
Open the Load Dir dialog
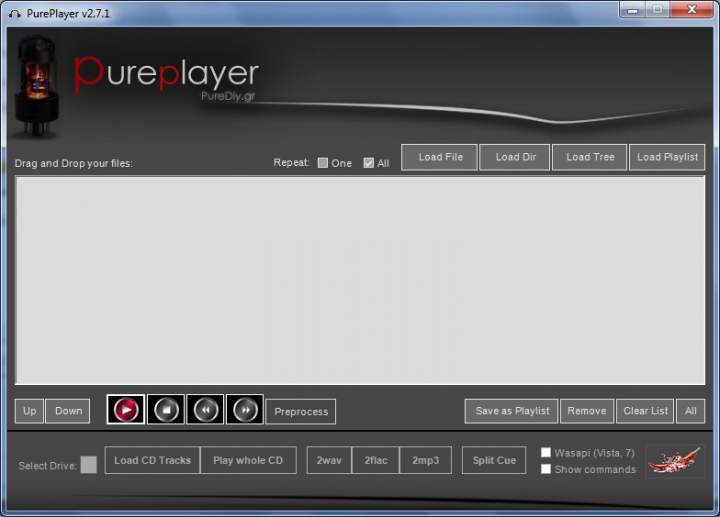515,157
